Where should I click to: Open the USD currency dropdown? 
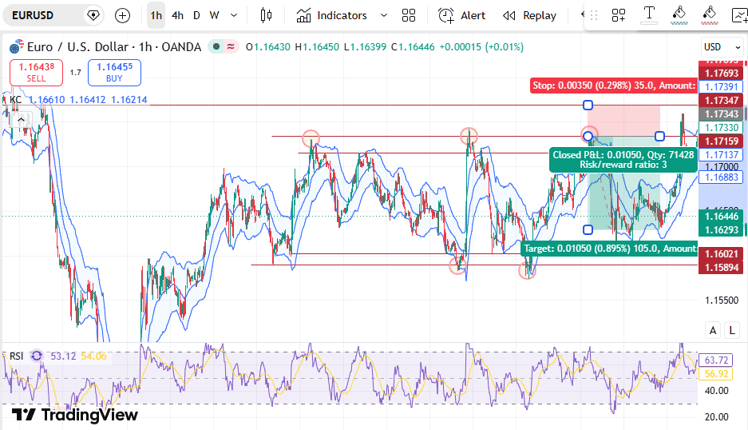[722, 47]
